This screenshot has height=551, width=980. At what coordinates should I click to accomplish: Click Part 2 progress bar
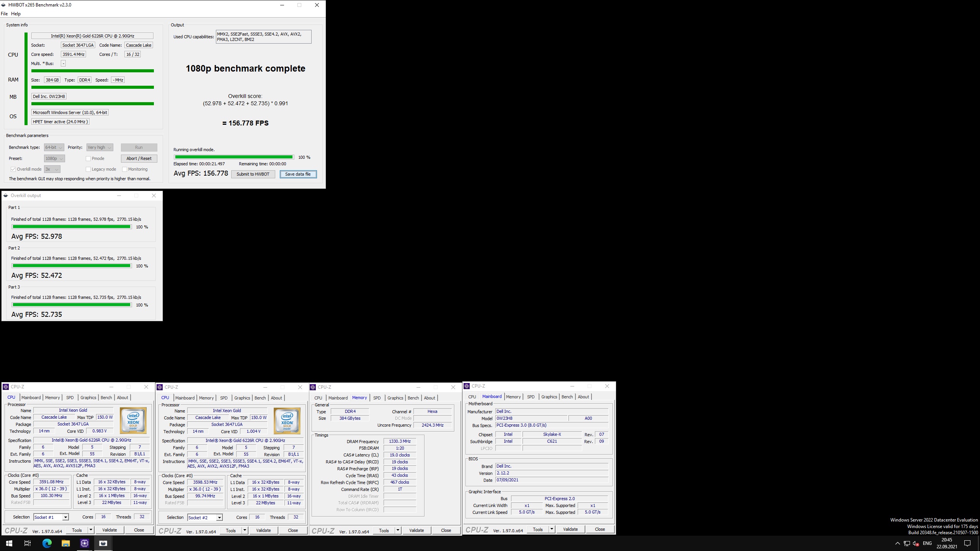[x=72, y=266]
